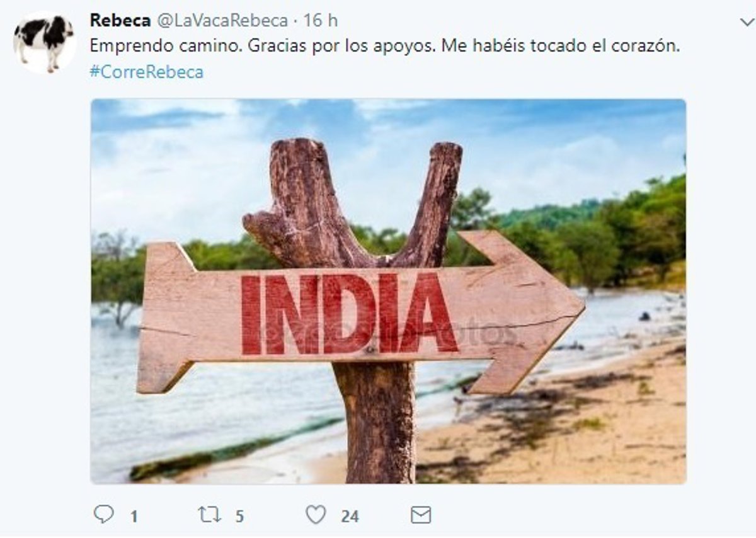Viewport: 756px width, 538px height.
Task: Open the Rebeca display name profile
Action: 120,20
